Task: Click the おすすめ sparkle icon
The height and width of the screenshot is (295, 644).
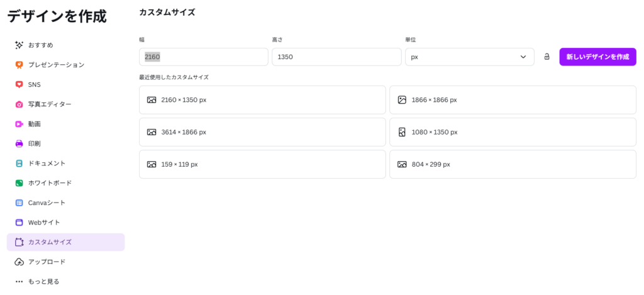Action: tap(19, 45)
